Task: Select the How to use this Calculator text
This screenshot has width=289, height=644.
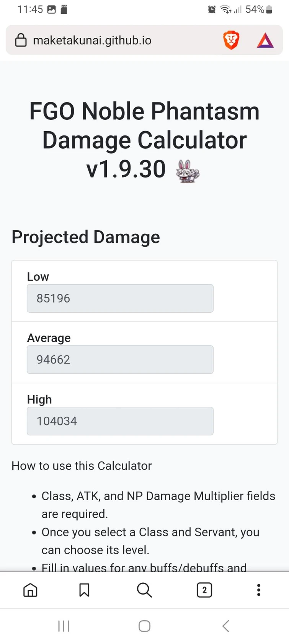Action: (82, 466)
